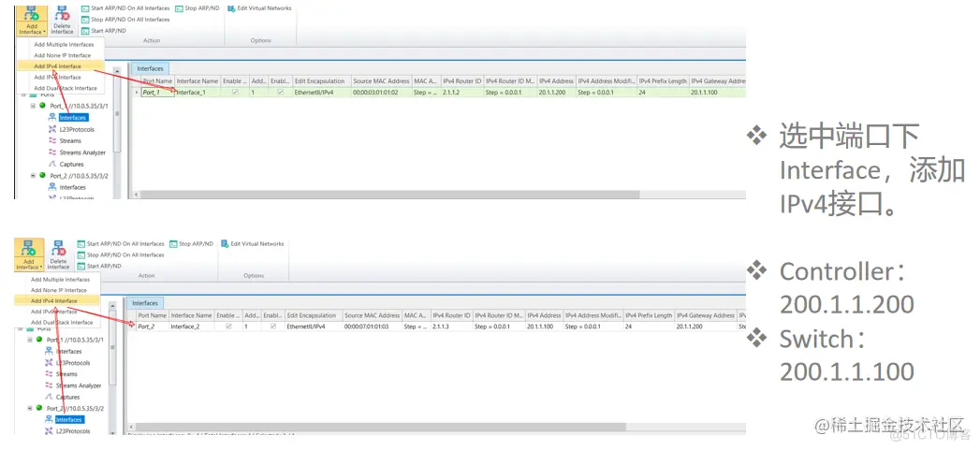The height and width of the screenshot is (450, 980).
Task: Collapse Port_2 //10.0.5.35/3/2 in upper tree
Action: pos(33,176)
